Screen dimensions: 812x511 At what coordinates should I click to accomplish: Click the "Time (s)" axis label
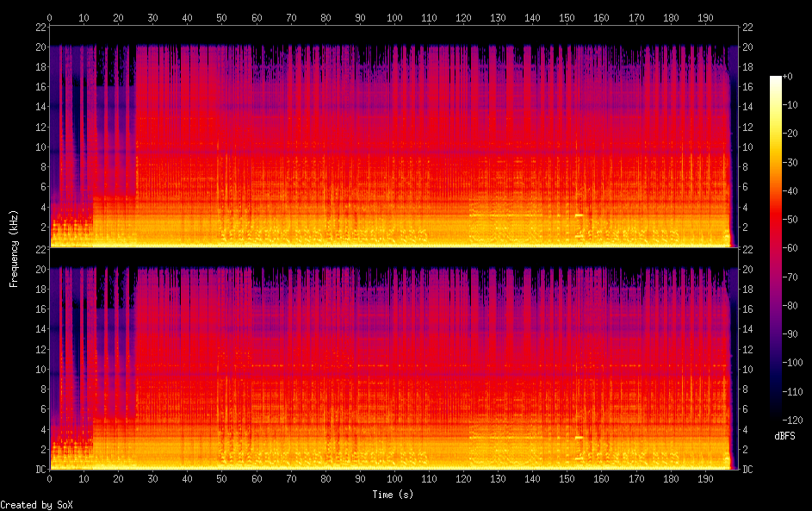(x=390, y=495)
